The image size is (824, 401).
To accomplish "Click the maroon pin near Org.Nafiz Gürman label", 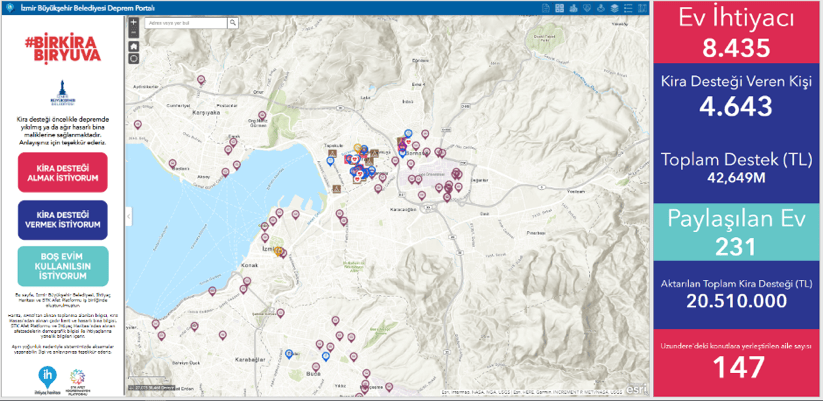I will [262, 116].
